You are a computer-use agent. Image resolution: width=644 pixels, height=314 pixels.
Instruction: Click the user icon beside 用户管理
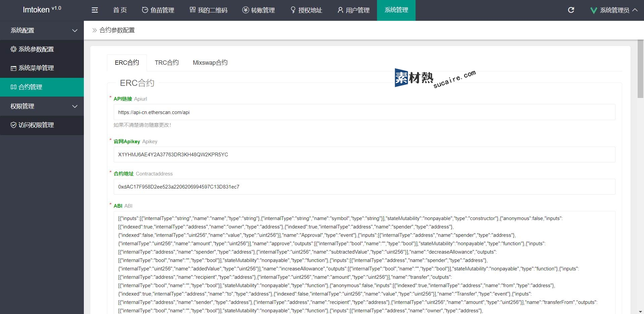click(340, 10)
